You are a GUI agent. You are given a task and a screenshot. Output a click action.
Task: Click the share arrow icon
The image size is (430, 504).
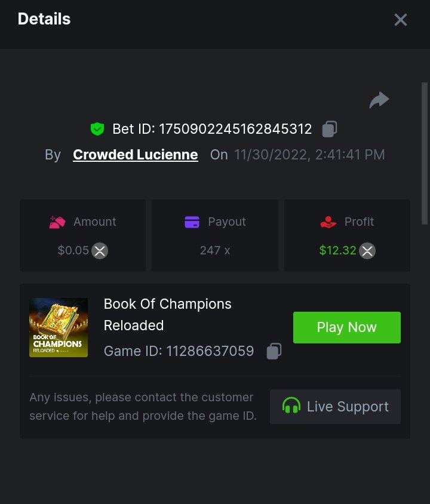tap(379, 100)
